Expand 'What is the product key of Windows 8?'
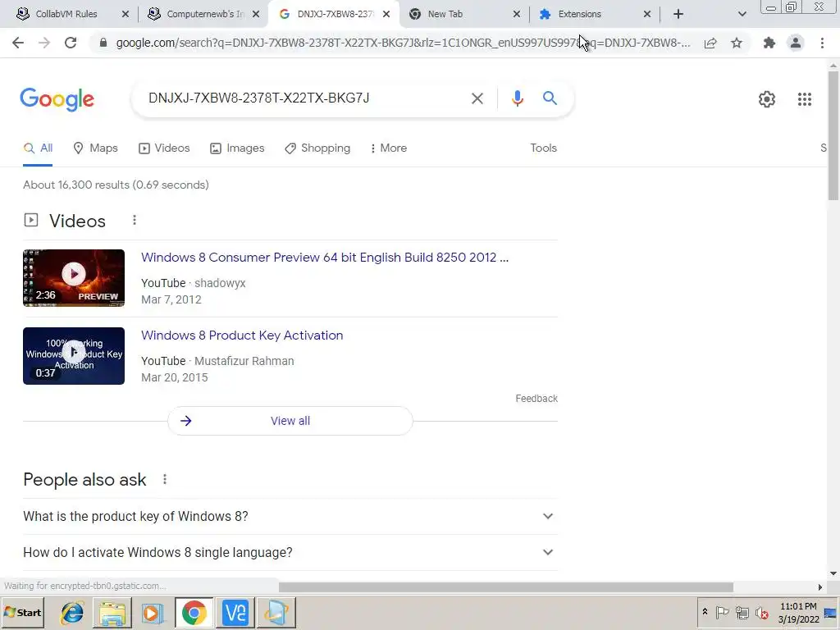This screenshot has height=630, width=840. pos(290,517)
